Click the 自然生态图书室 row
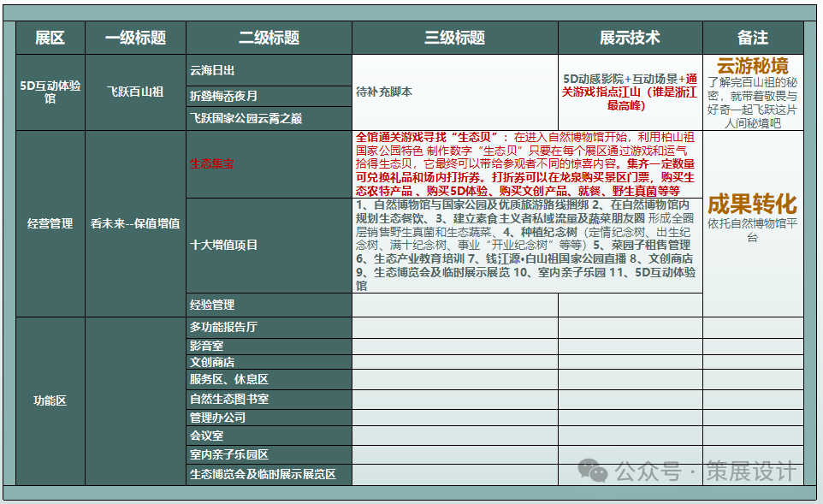 point(228,399)
